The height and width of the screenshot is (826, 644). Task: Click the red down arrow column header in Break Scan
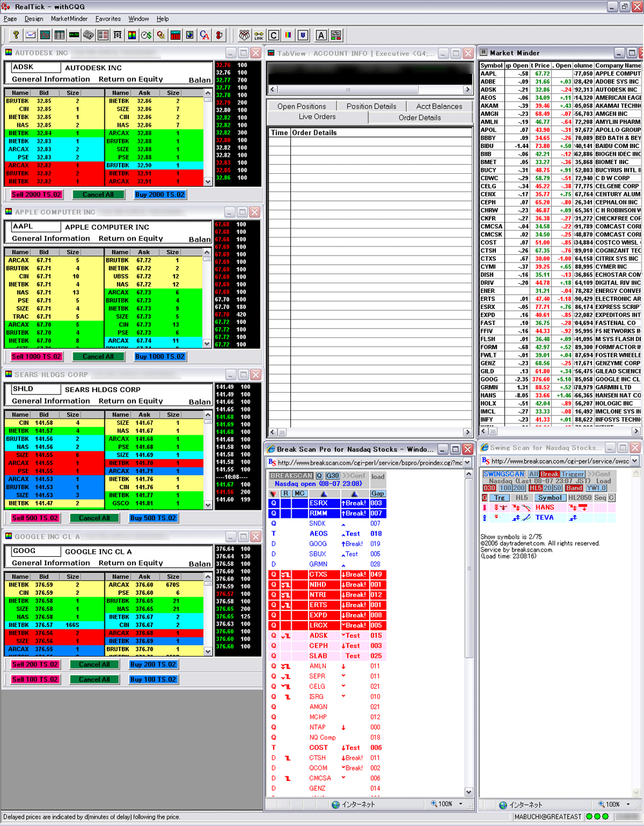pos(273,494)
